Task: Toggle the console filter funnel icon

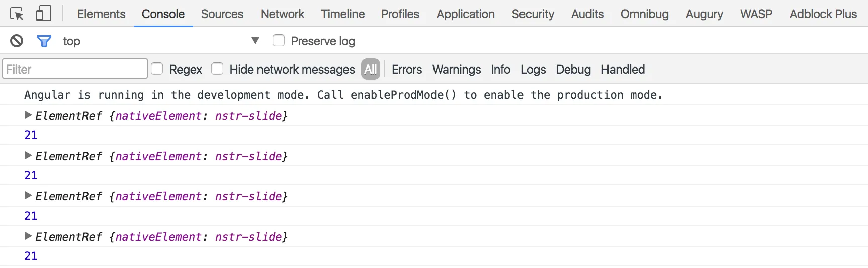Action: [44, 41]
